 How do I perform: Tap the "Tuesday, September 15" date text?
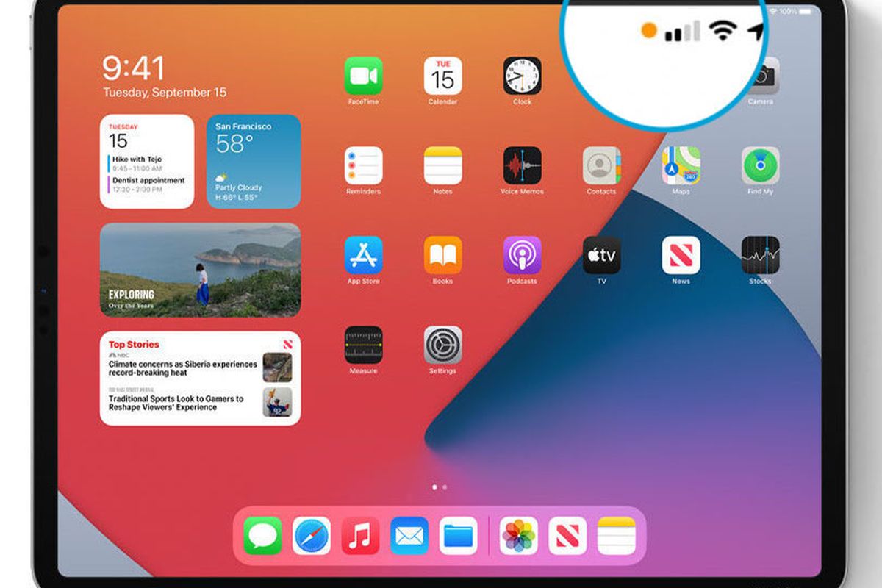coord(165,93)
